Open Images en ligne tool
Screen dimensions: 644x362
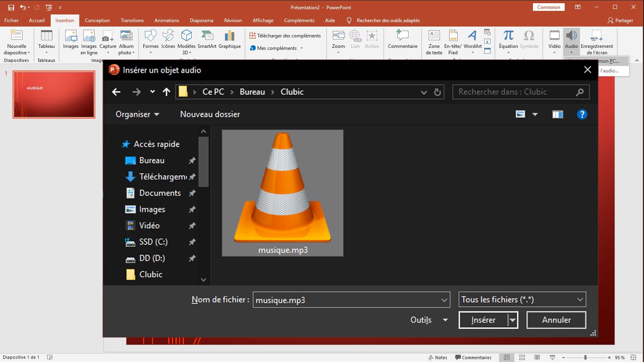(x=89, y=42)
